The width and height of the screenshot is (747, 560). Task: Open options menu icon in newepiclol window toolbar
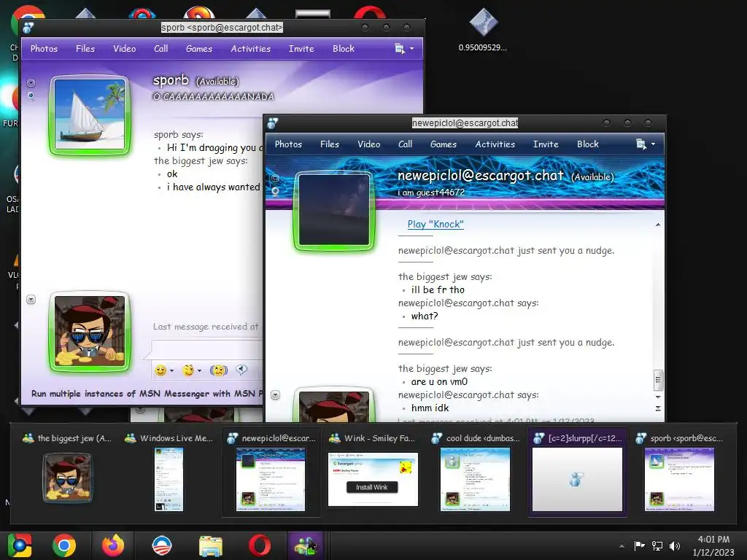[646, 144]
